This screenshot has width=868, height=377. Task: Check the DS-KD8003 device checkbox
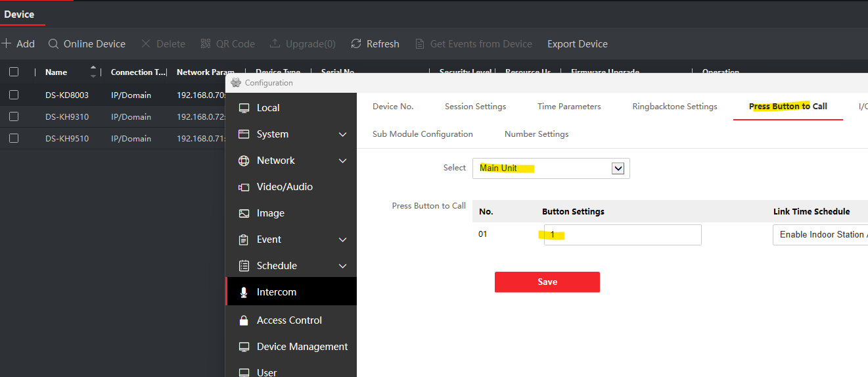tap(14, 95)
